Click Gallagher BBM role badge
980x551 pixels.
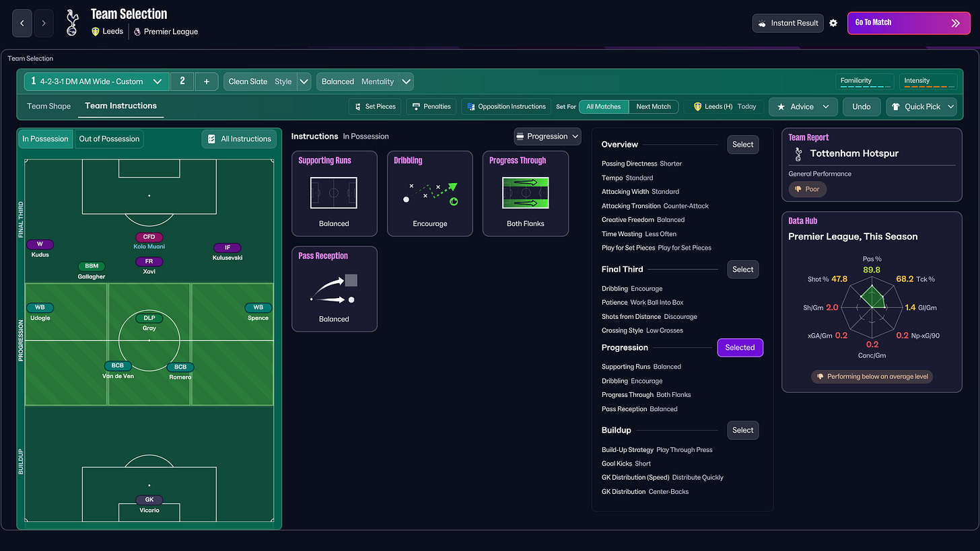[92, 266]
